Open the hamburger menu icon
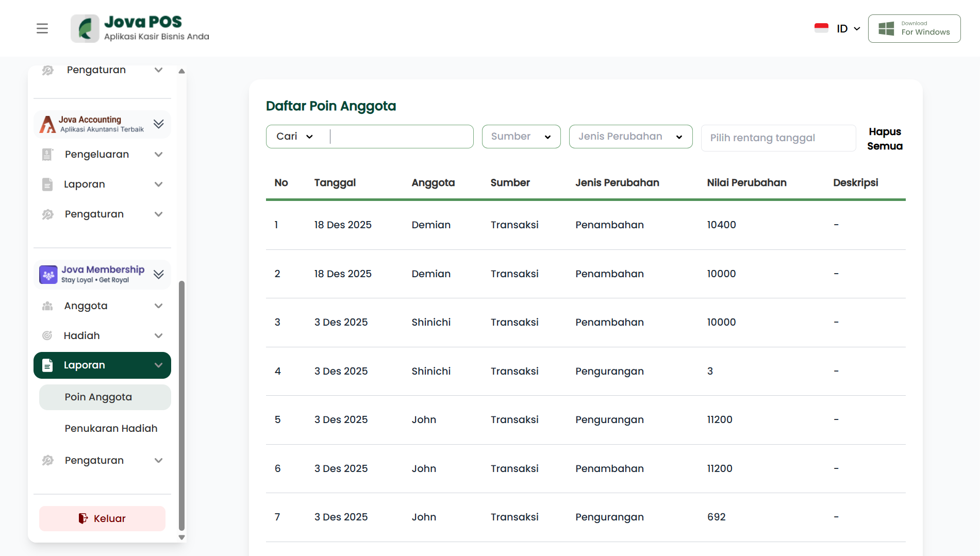The width and height of the screenshot is (980, 556). 42,28
